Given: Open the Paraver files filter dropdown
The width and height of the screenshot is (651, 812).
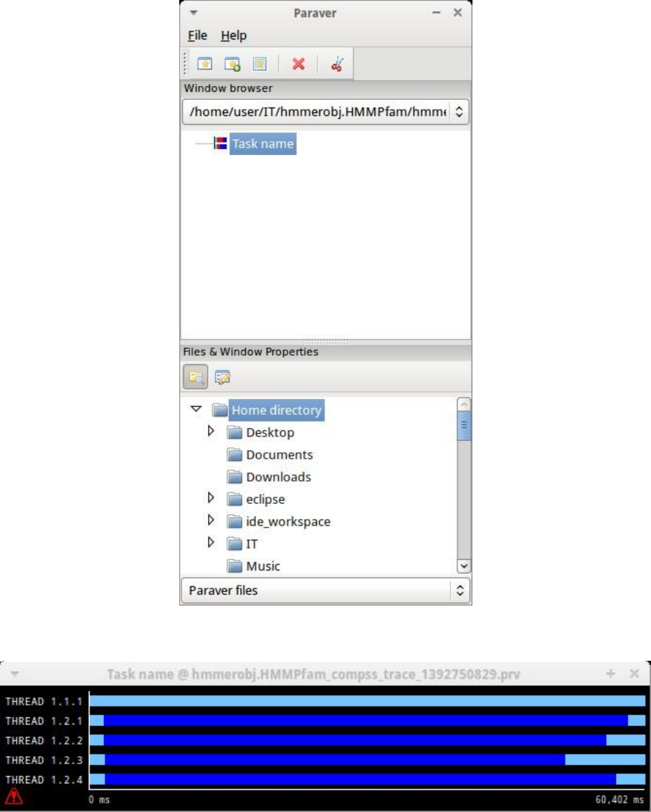Looking at the screenshot, I should (x=325, y=591).
